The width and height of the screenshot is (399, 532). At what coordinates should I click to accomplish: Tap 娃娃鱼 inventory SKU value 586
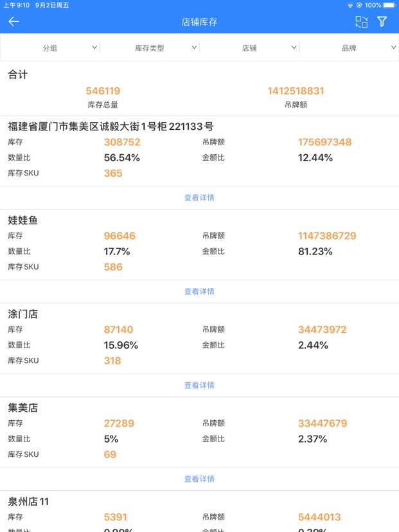pyautogui.click(x=113, y=267)
